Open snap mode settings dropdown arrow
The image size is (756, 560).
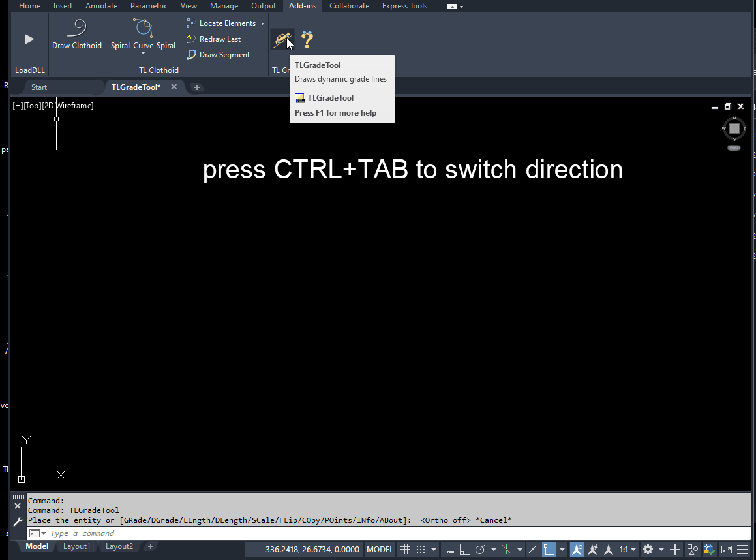click(x=434, y=550)
